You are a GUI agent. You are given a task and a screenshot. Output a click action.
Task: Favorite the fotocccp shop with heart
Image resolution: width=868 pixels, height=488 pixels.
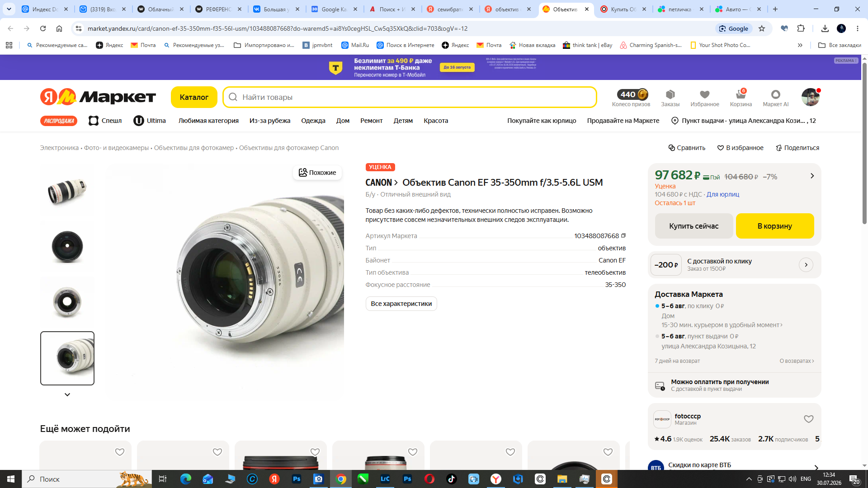(x=809, y=419)
